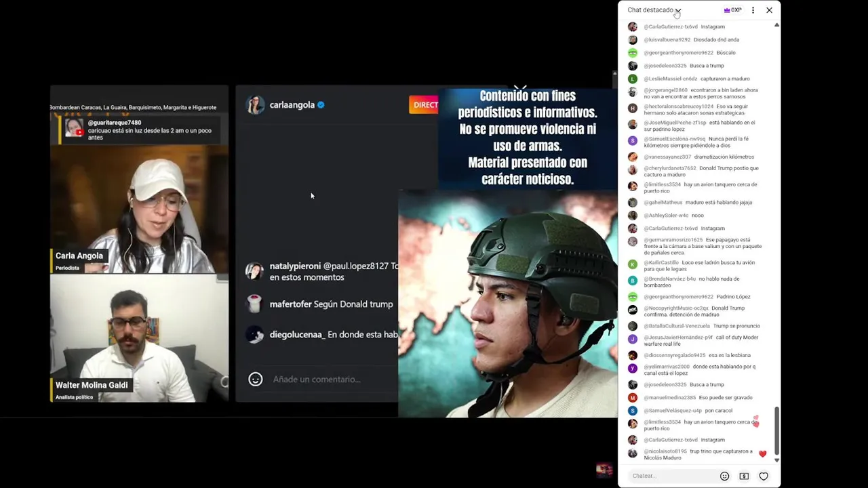868x488 pixels.
Task: Click @AshleySoler-w4c's avatar
Action: 633,216
